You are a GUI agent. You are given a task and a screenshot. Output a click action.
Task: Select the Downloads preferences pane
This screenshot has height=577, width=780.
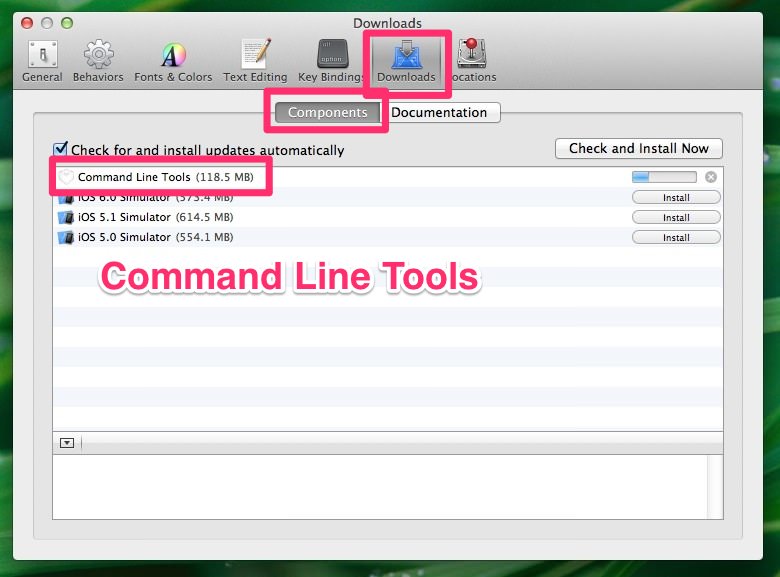(406, 61)
